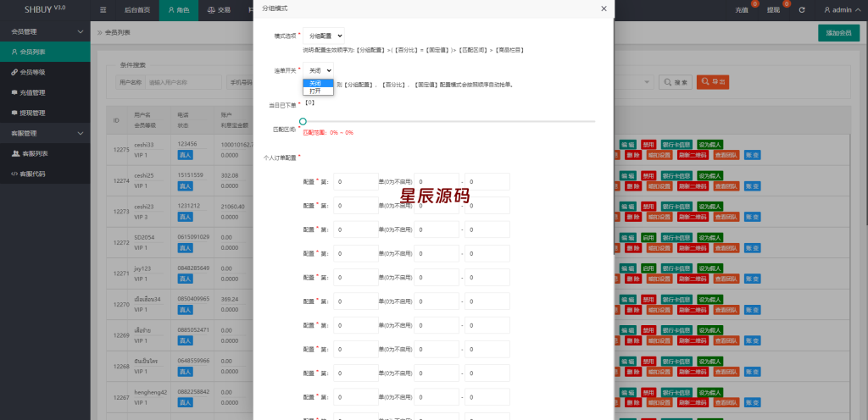Image resolution: width=868 pixels, height=420 pixels.
Task: Click the 连单开关 select box
Action: click(319, 70)
